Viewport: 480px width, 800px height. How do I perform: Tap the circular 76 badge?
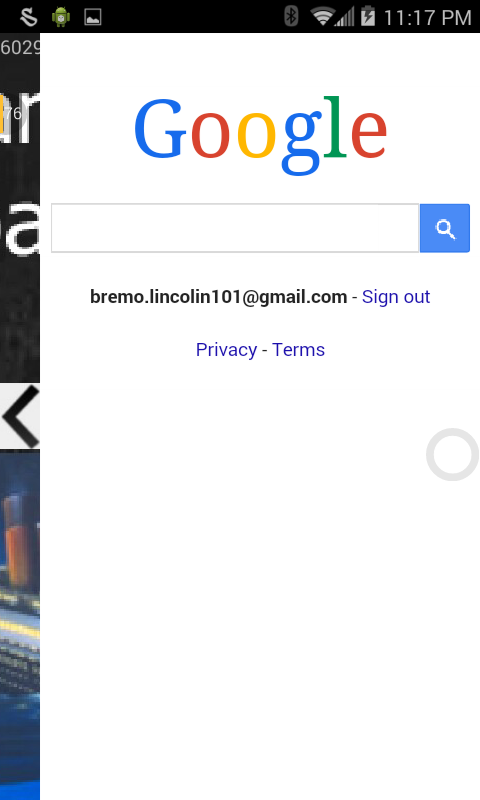tap(13, 113)
